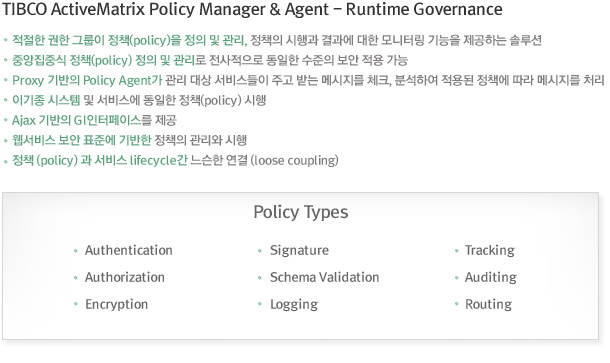
Task: Click the Routing policy entry
Action: tap(488, 304)
